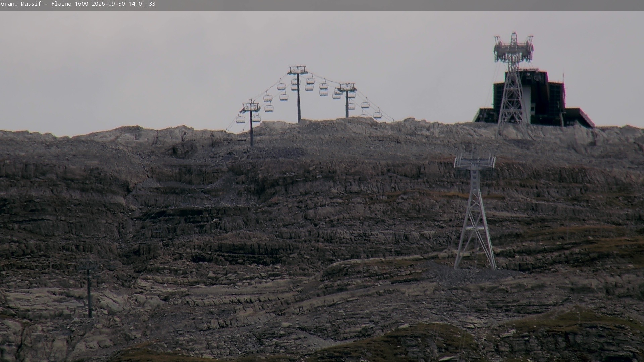Select the Flaine 1600 camera label
The height and width of the screenshot is (362, 644).
pyautogui.click(x=70, y=4)
